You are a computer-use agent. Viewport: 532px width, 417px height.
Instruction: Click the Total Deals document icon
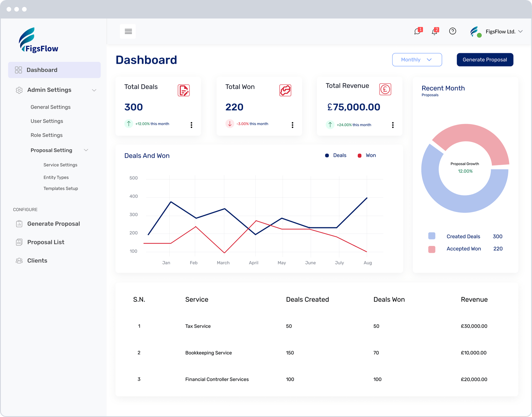pos(184,90)
